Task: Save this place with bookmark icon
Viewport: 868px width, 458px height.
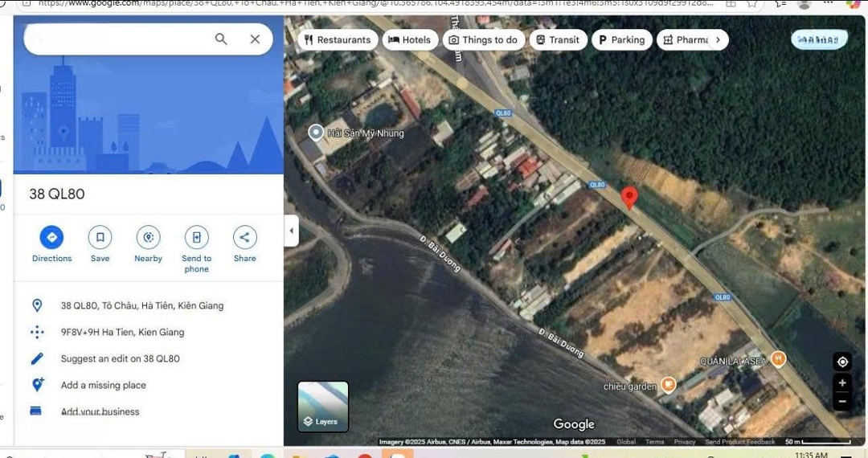Action: [100, 237]
